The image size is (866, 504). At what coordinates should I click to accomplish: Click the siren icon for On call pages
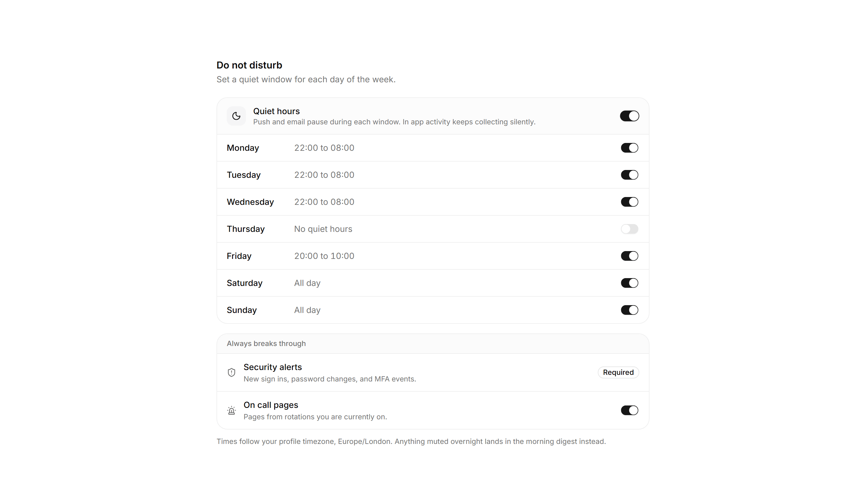pos(232,410)
